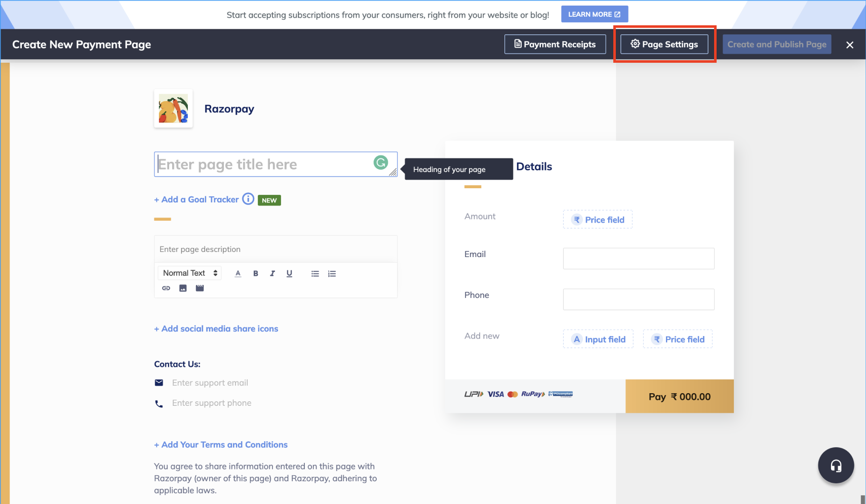
Task: Toggle underline formatting
Action: [289, 274]
